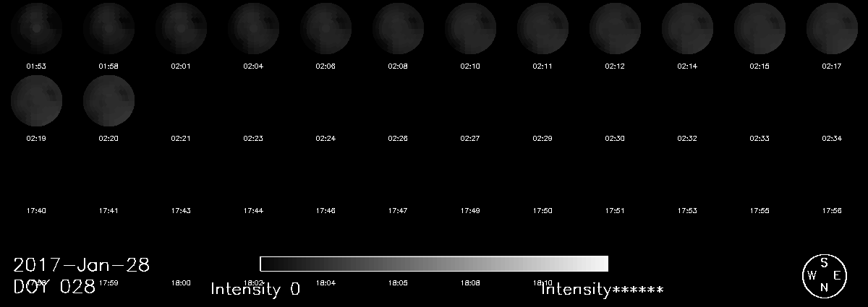The width and height of the screenshot is (868, 307).
Task: Click the DOY 028 label
Action: point(54,287)
